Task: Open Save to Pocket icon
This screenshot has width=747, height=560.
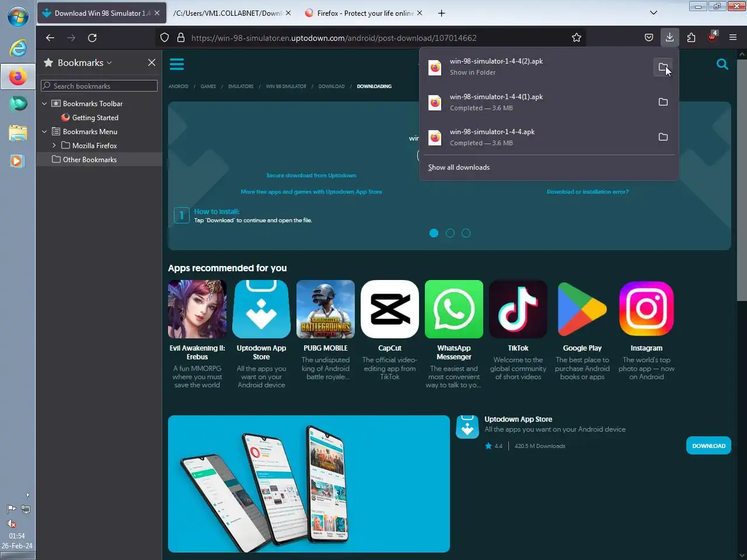Action: [x=648, y=37]
